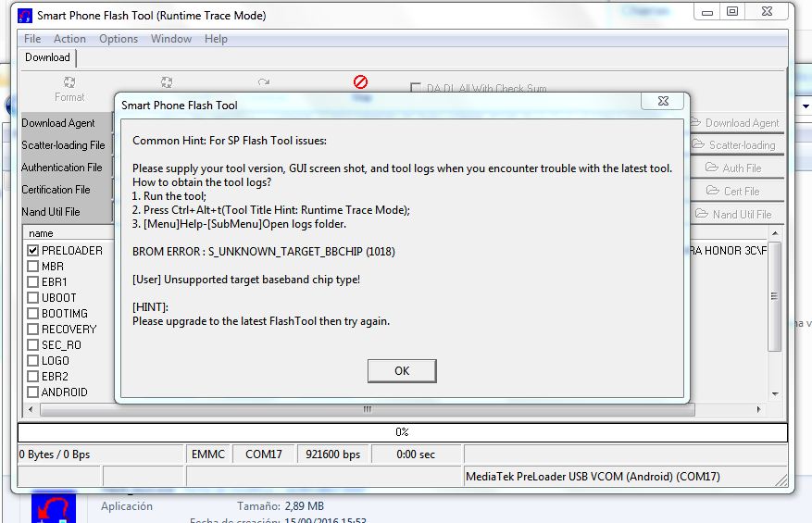Screen dimensions: 812x523
Task: Click the Download Agent folder button
Action: click(x=735, y=123)
